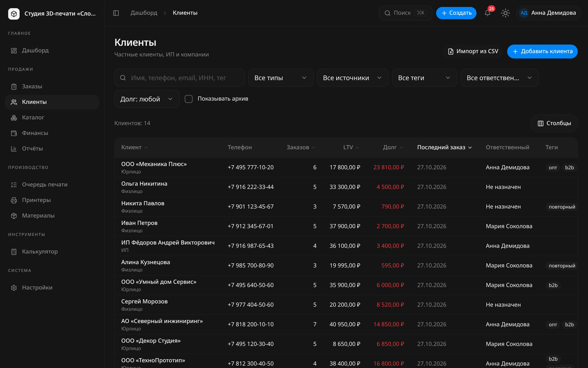
Task: Click the опт tag on Северный инжиниринг row
Action: tap(553, 325)
